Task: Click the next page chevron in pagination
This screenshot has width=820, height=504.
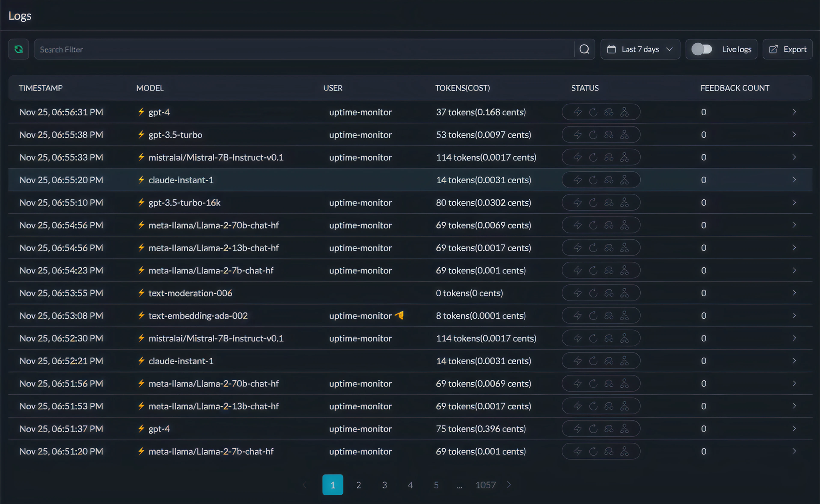Action: [x=508, y=485]
